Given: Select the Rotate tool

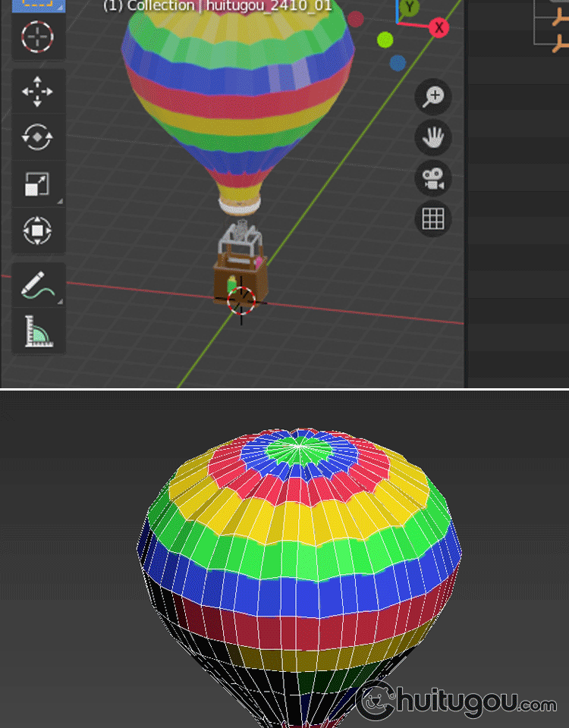Looking at the screenshot, I should [38, 137].
